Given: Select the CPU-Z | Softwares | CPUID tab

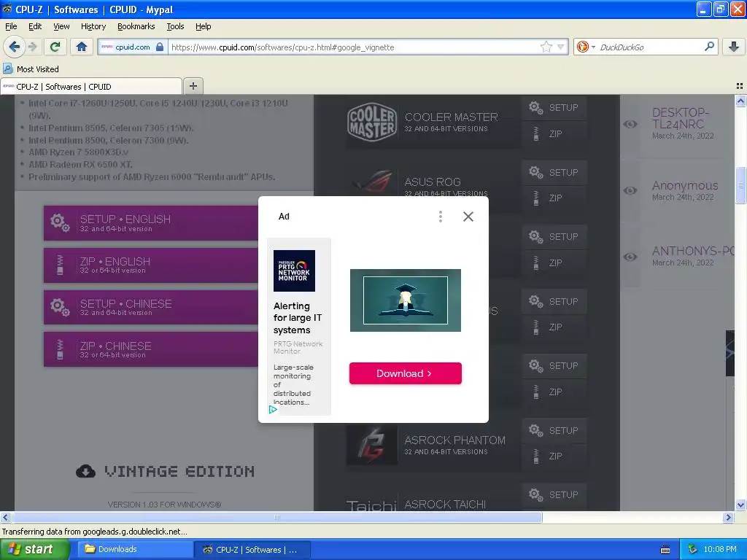Looking at the screenshot, I should point(90,87).
